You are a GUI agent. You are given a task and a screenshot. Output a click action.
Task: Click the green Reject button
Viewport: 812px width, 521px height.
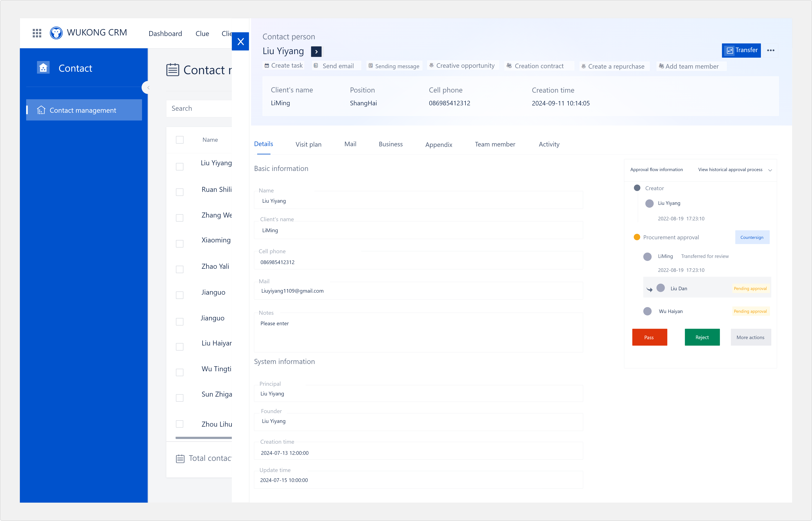702,337
